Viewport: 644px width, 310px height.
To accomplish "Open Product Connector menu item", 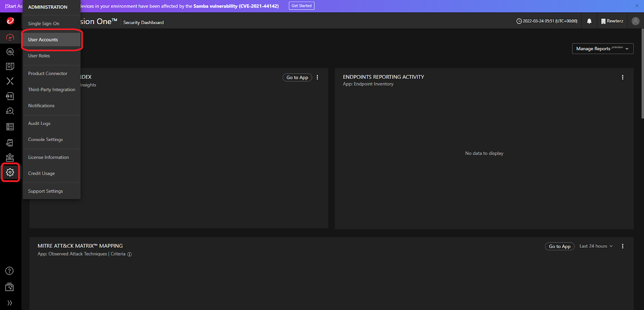I will click(52, 74).
